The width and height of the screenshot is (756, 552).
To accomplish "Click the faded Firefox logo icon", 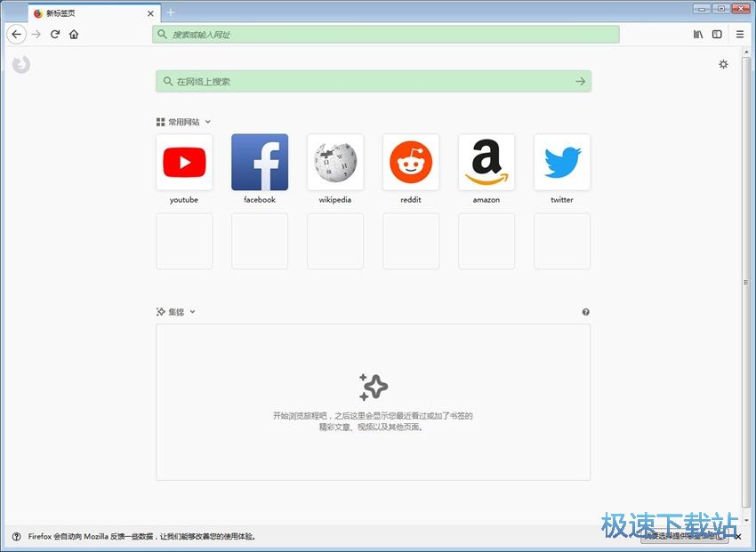I will click(21, 64).
